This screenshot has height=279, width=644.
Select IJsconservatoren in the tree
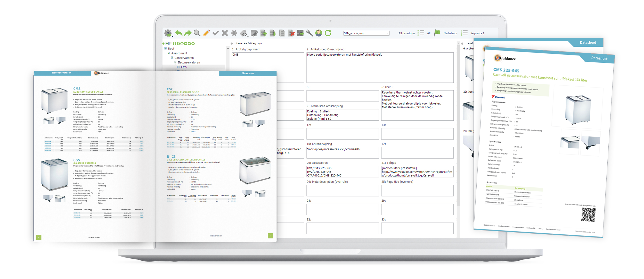point(189,62)
